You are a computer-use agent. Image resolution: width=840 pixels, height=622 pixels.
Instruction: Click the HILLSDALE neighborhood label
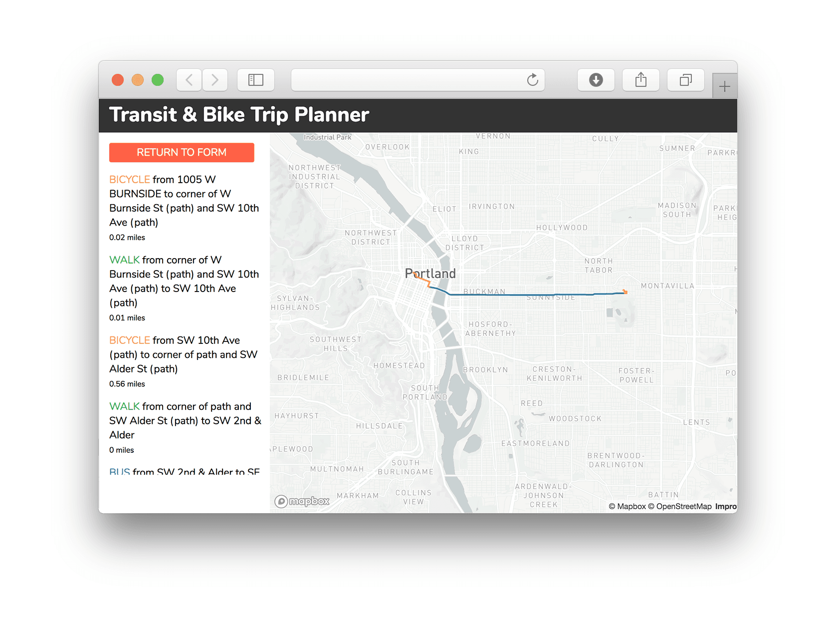pyautogui.click(x=379, y=426)
